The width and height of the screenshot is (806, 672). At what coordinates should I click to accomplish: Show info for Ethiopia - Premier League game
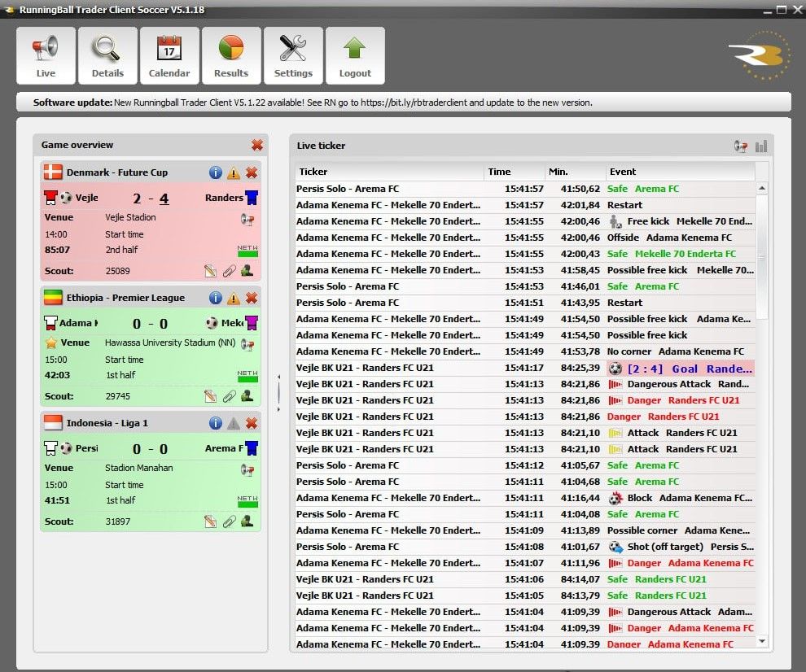pos(216,298)
